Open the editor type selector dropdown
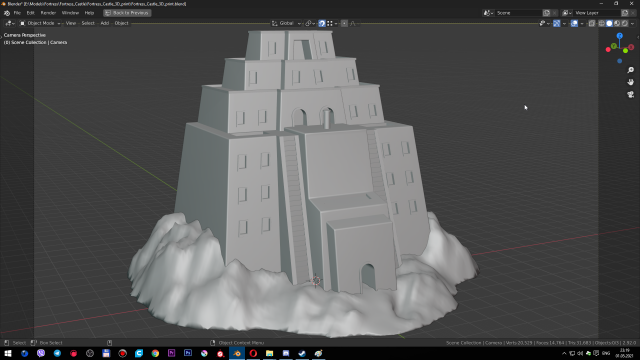The height and width of the screenshot is (360, 640). pyautogui.click(x=10, y=24)
